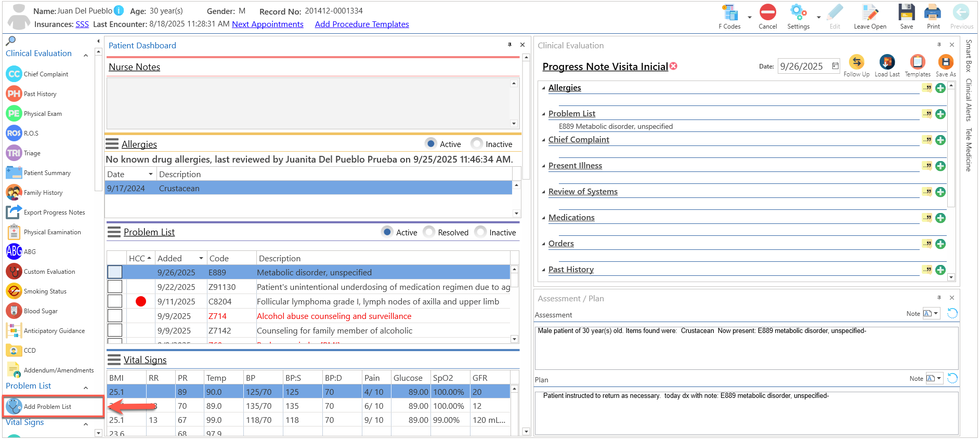Check the box for the C8204 problem row
Image resolution: width=980 pixels, height=440 pixels.
[x=115, y=301]
